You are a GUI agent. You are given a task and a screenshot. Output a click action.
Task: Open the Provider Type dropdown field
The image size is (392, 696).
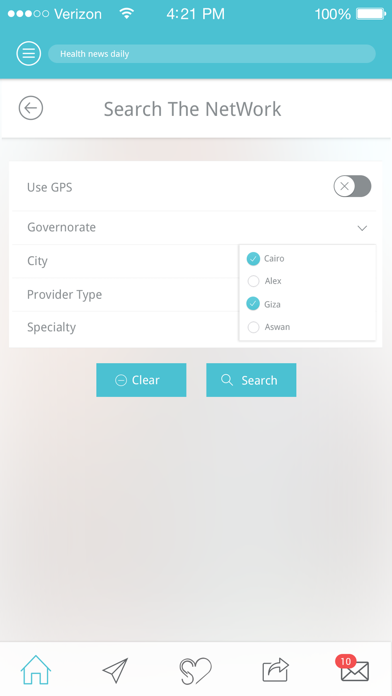[125, 295]
